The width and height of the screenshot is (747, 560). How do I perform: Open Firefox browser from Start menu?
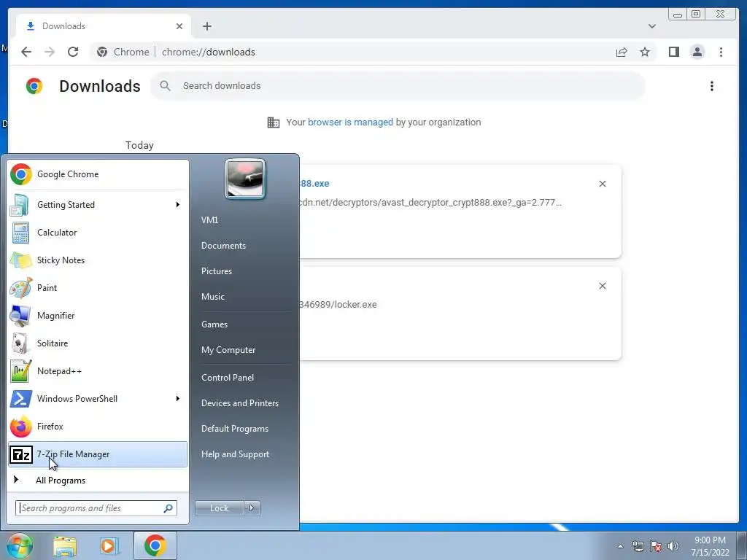[x=98, y=426]
